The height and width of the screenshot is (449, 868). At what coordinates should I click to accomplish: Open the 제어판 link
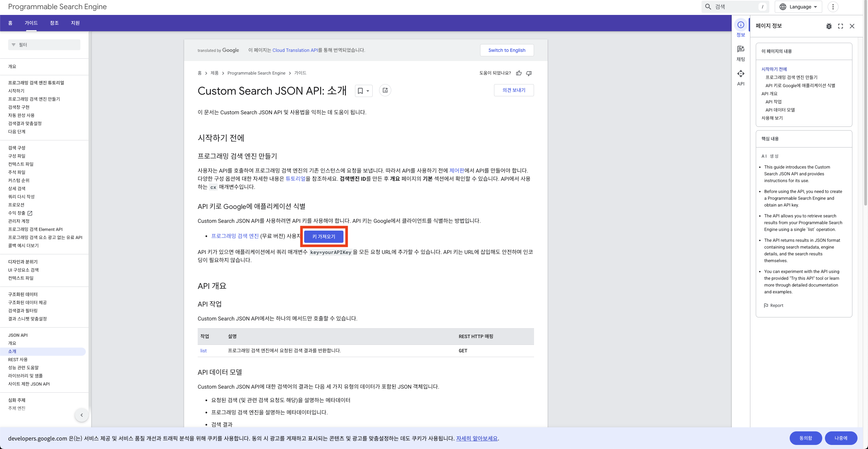click(457, 171)
